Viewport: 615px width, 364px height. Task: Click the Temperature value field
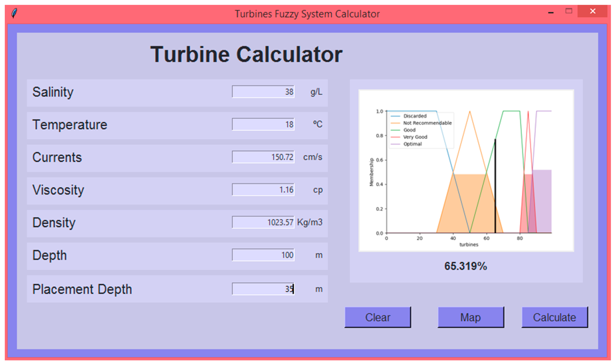coord(263,124)
